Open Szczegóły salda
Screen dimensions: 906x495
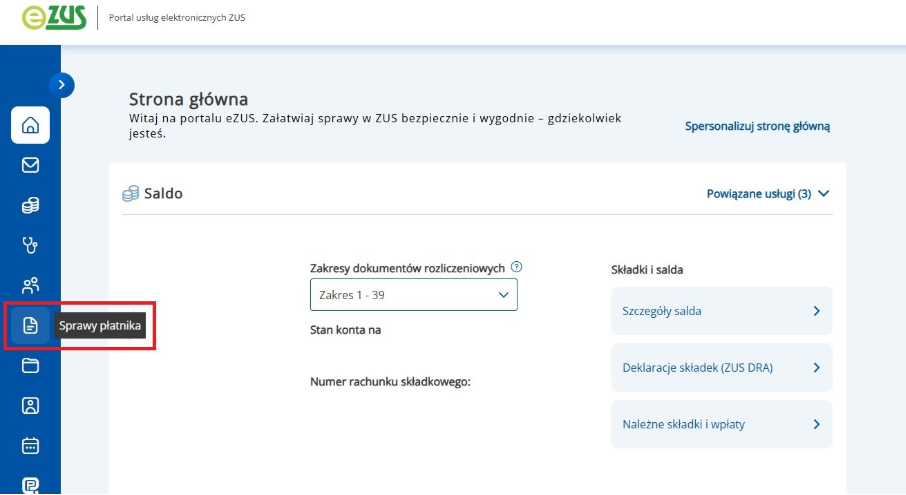pyautogui.click(x=721, y=311)
